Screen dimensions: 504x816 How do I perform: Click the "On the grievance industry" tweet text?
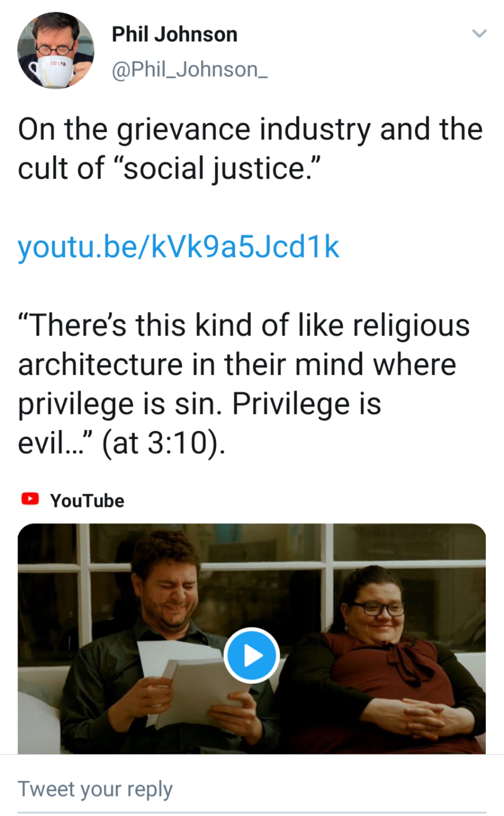click(250, 130)
